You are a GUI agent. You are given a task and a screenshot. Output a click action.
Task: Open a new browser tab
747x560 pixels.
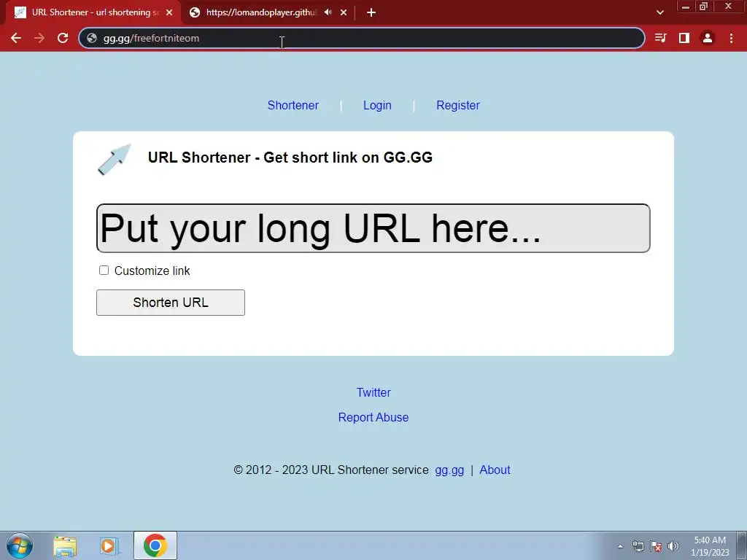click(x=371, y=12)
